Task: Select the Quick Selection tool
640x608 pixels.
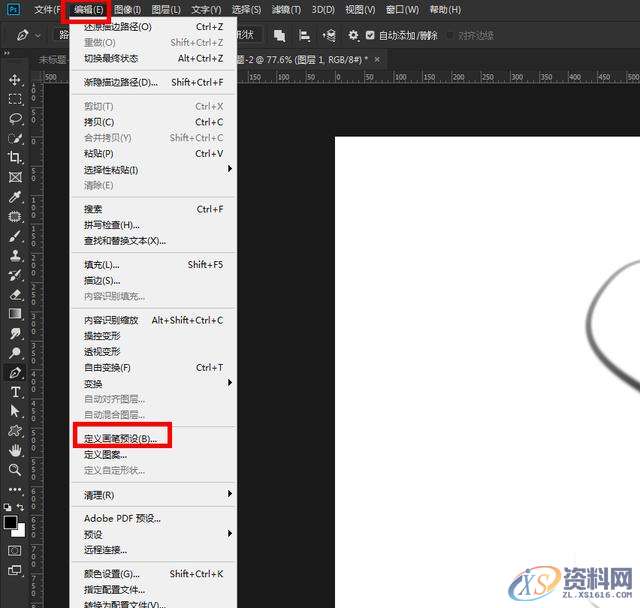Action: 15,138
